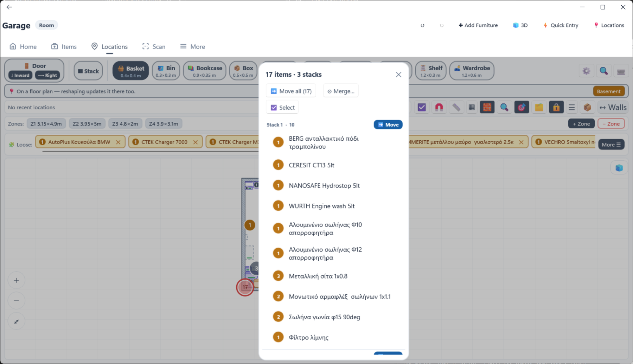The height and width of the screenshot is (364, 633).
Task: Select the Wardrobe furniture chip
Action: click(472, 71)
